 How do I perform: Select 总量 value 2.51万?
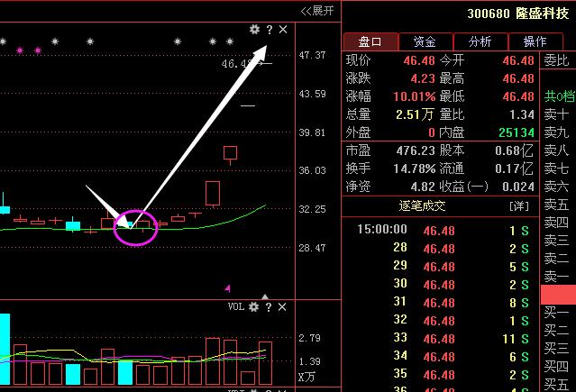pos(415,114)
